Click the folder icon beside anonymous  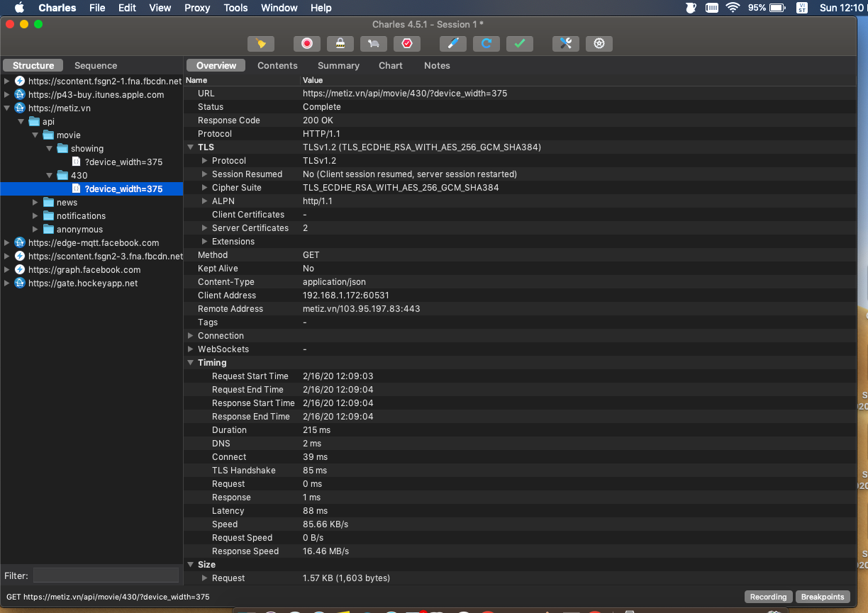pyautogui.click(x=48, y=230)
